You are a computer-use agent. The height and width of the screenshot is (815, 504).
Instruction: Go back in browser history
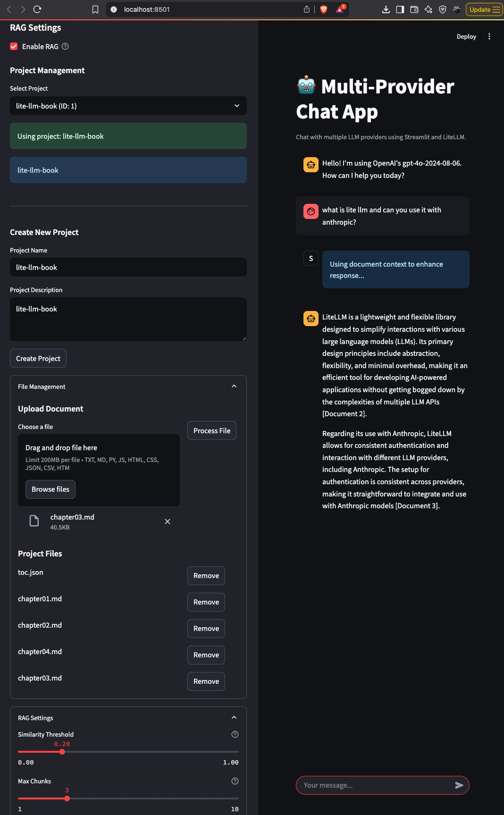(x=9, y=9)
